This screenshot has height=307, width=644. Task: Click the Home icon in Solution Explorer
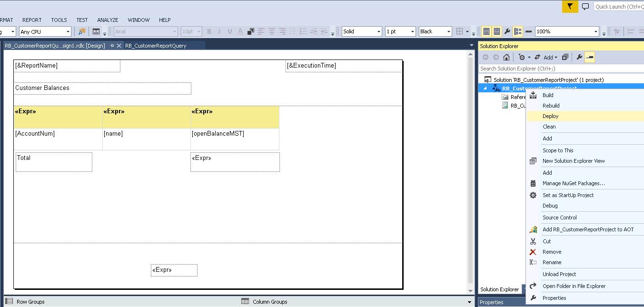click(506, 57)
